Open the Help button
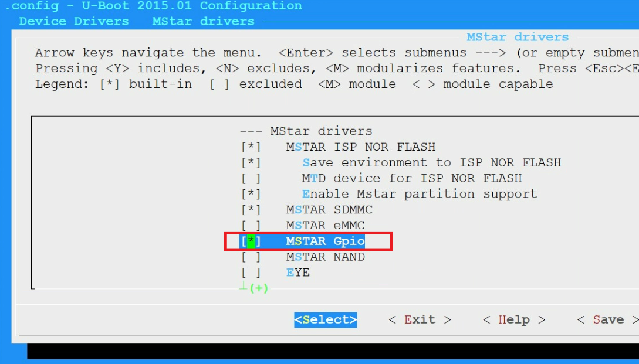 point(513,320)
